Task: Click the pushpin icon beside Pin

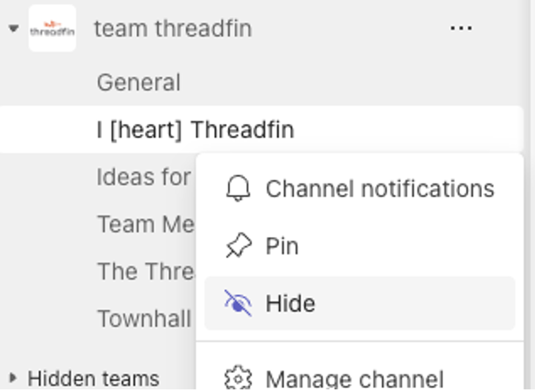Action: [238, 245]
